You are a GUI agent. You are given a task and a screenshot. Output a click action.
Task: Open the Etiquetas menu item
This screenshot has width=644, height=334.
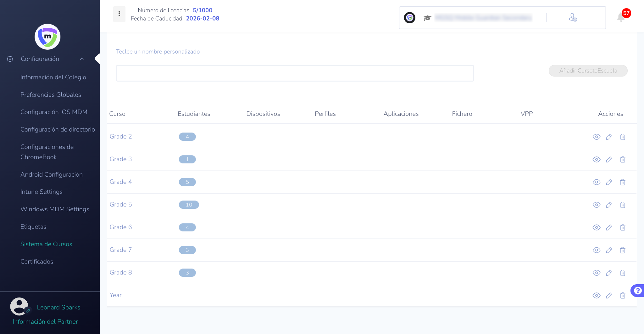tap(33, 227)
